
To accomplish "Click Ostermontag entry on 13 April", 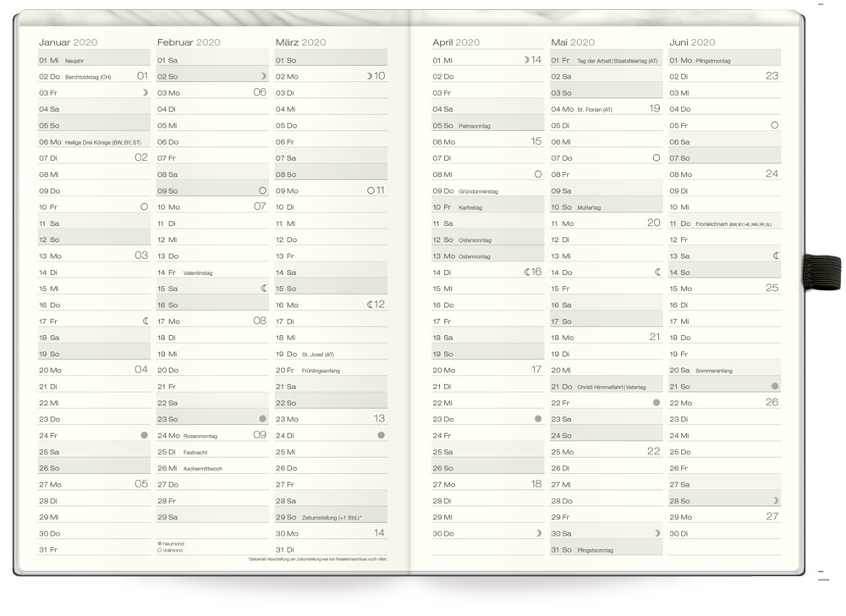I will click(475, 256).
